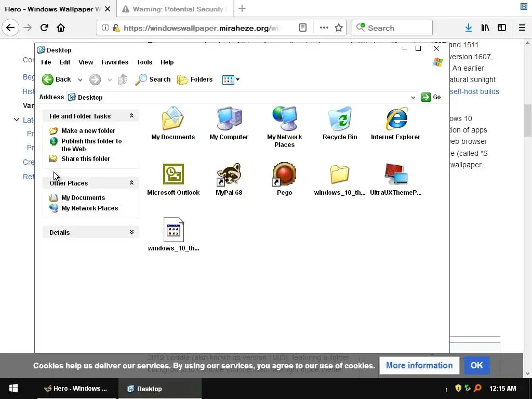Open the View menu
Screen dimensions: 532x399
tap(86, 62)
